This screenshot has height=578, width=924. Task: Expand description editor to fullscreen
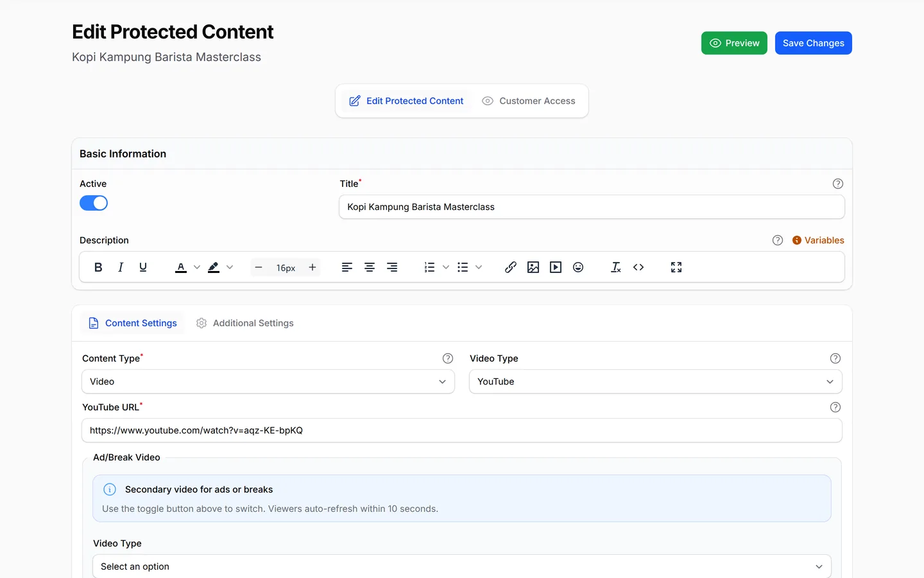(676, 267)
